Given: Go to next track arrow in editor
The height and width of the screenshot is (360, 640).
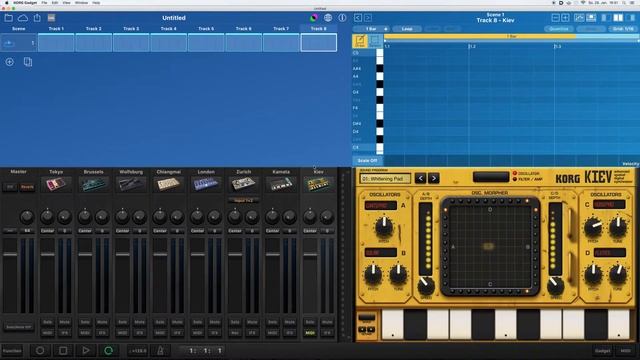Looking at the screenshot, I should pos(368,18).
